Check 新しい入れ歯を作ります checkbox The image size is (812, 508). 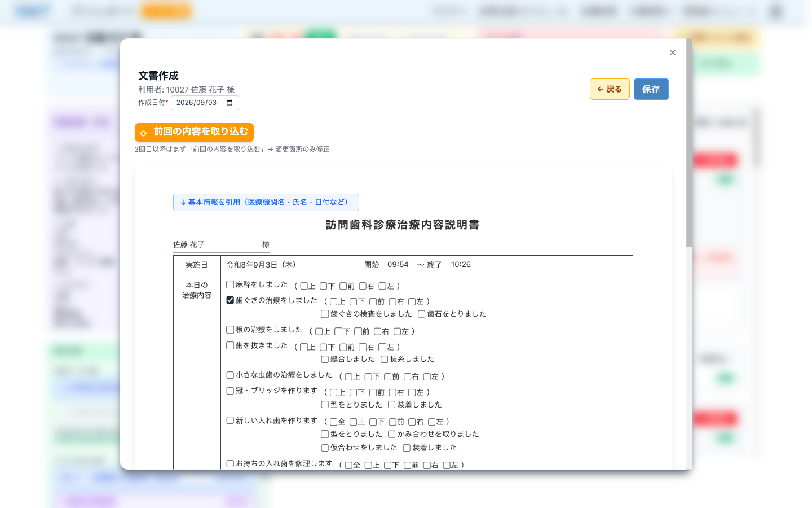[x=230, y=421]
